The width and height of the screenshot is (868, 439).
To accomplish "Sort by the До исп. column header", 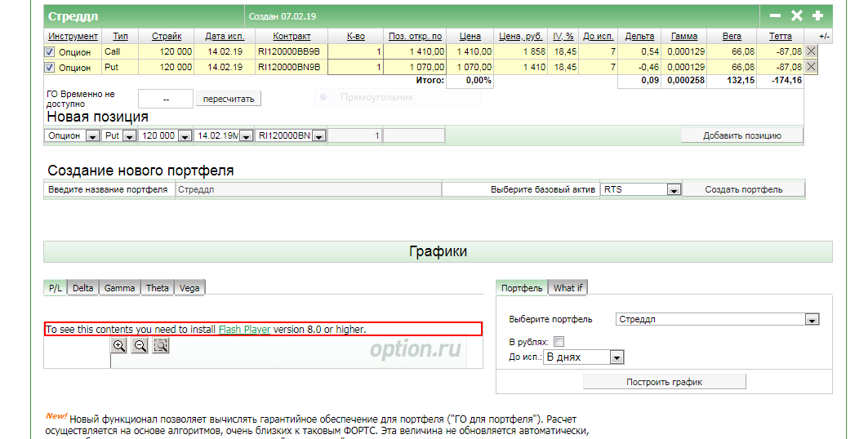I will pyautogui.click(x=599, y=36).
